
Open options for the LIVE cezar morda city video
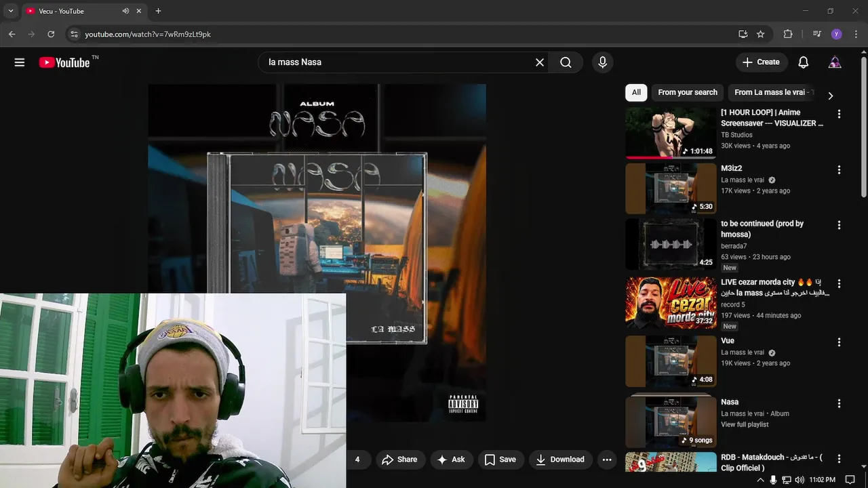click(839, 284)
